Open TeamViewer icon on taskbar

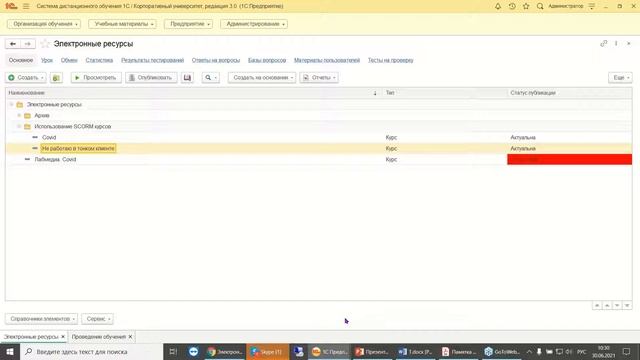[193, 351]
